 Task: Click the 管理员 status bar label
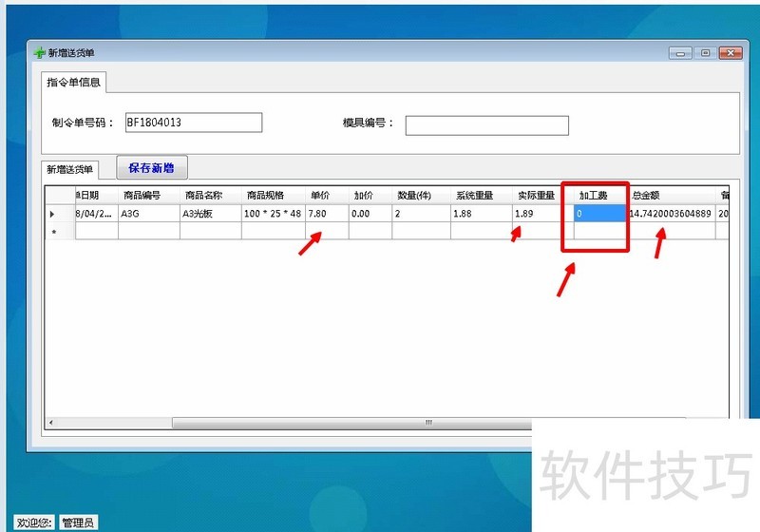(78, 522)
